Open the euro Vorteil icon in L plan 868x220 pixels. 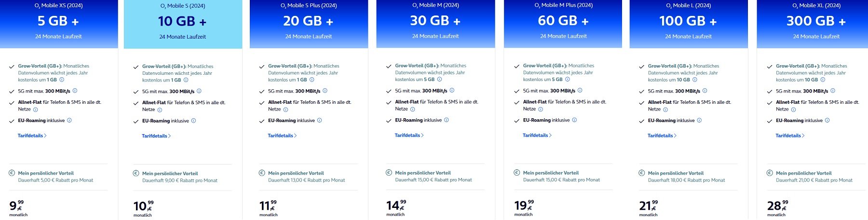pos(641,173)
